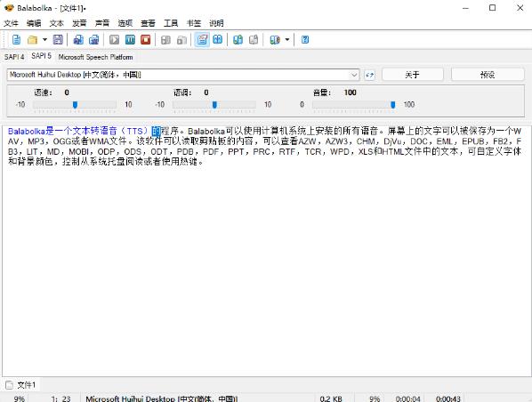Open the 编辑 menu
Image resolution: width=532 pixels, height=402 pixels.
(x=34, y=23)
